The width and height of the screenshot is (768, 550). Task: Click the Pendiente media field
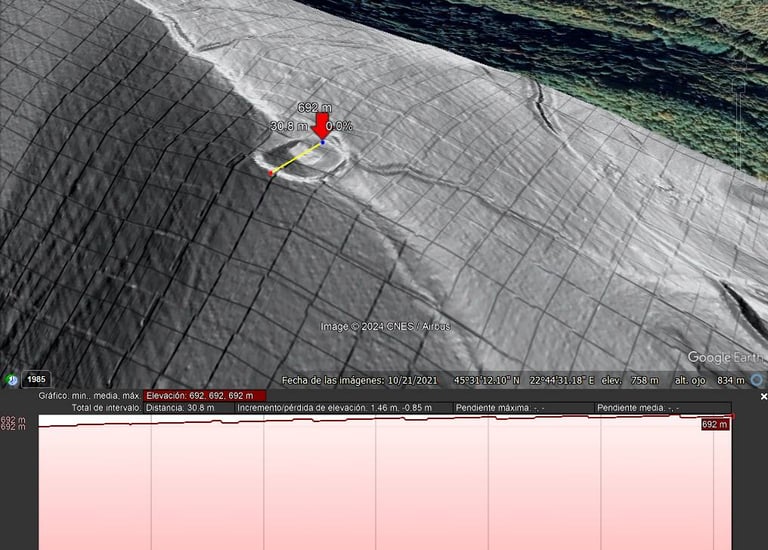click(x=663, y=407)
